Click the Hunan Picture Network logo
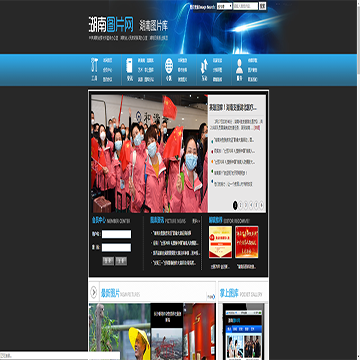 pyautogui.click(x=111, y=24)
